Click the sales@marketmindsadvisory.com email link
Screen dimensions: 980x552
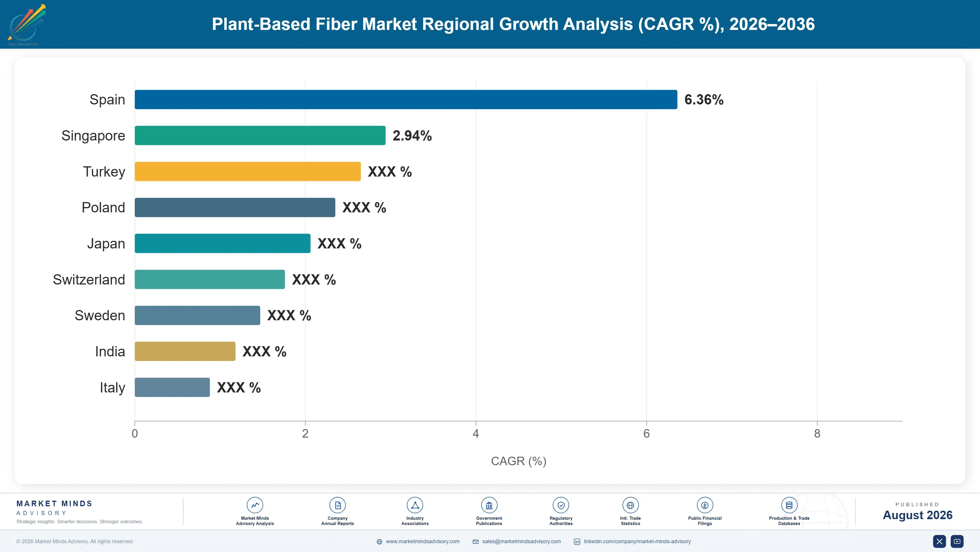pos(522,541)
